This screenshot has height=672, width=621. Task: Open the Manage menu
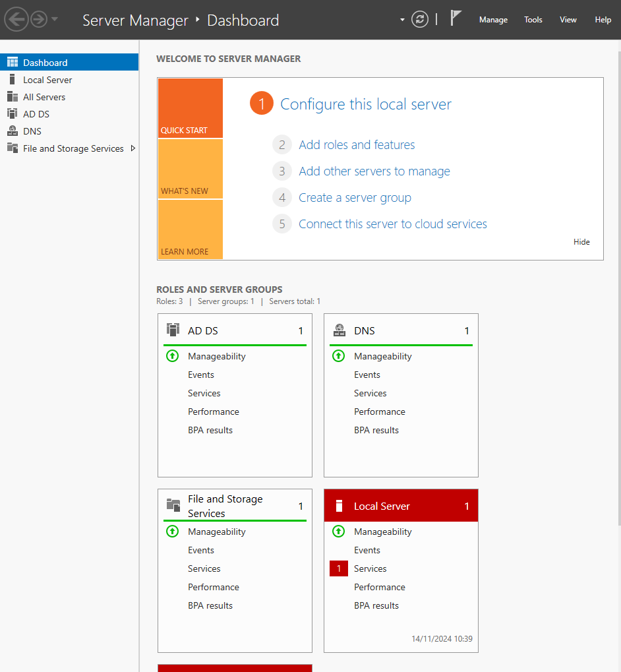pyautogui.click(x=493, y=20)
